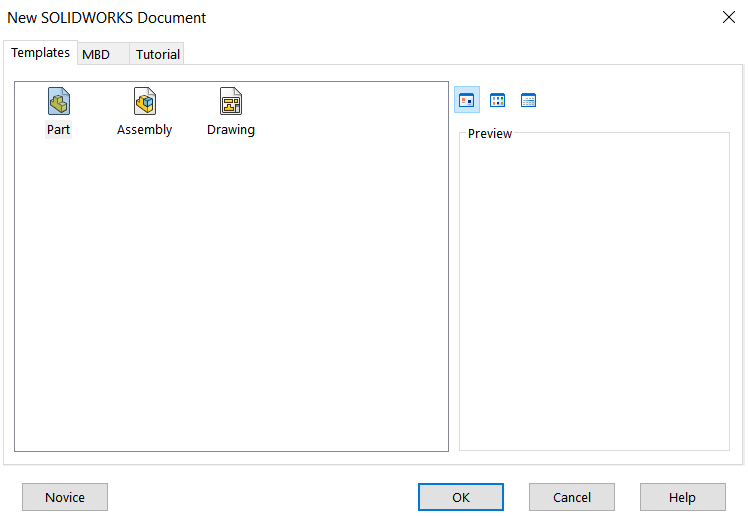Switch to List Details view
748x516 pixels.
click(528, 100)
